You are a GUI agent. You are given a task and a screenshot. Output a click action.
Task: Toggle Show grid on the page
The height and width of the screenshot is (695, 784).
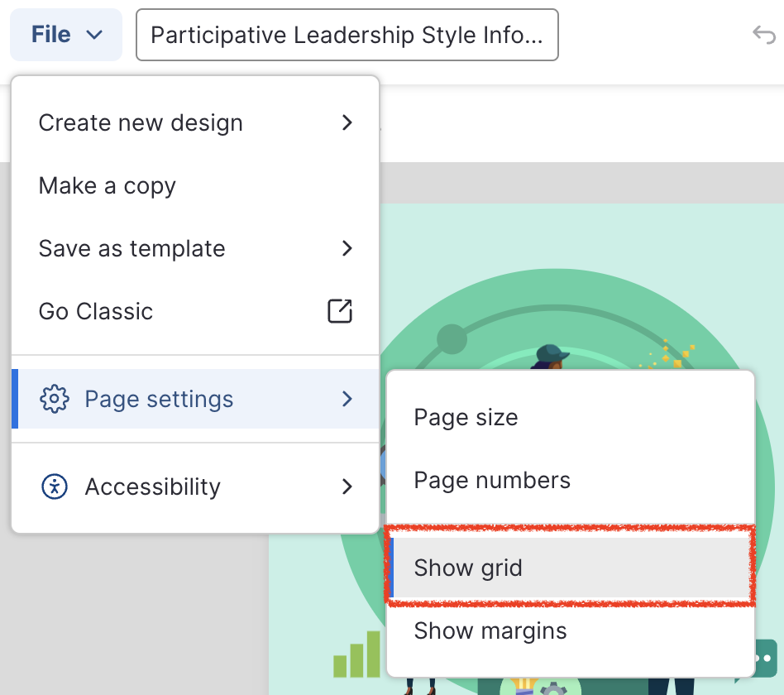click(x=468, y=568)
